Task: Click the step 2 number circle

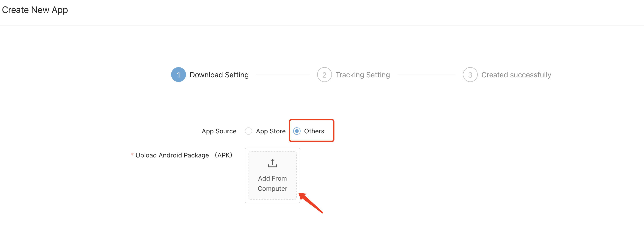Action: pyautogui.click(x=324, y=75)
